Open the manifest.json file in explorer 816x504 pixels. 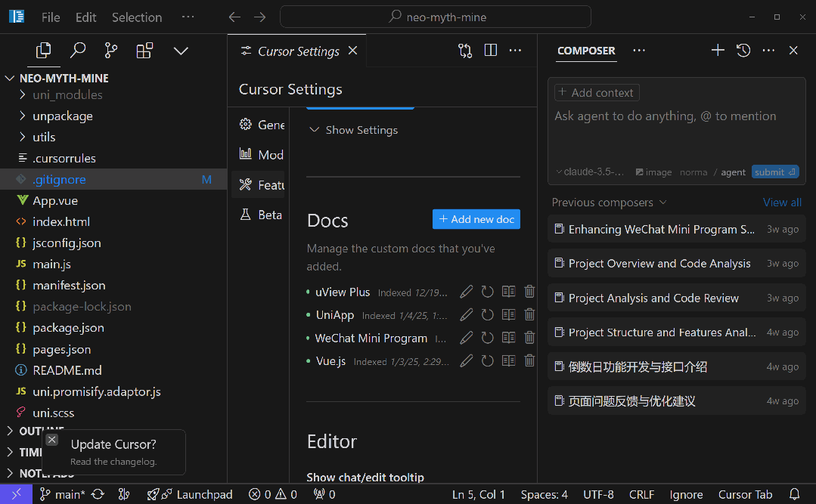click(x=69, y=285)
